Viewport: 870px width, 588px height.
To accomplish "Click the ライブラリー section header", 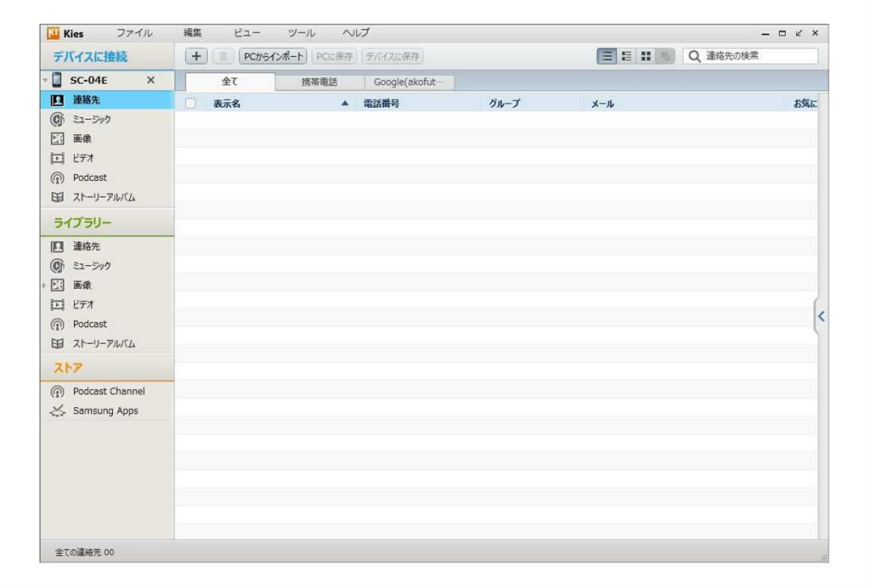I will click(107, 223).
